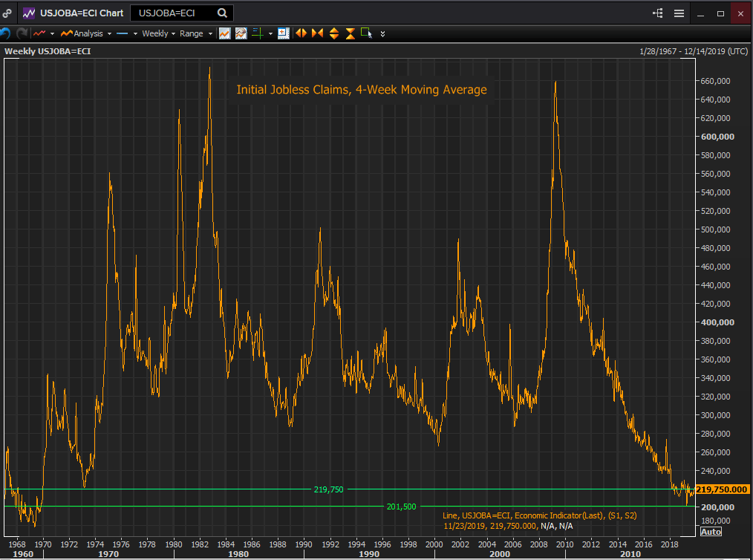This screenshot has height=560, width=753.
Task: Click the link chain icon in title bar
Action: click(7, 13)
